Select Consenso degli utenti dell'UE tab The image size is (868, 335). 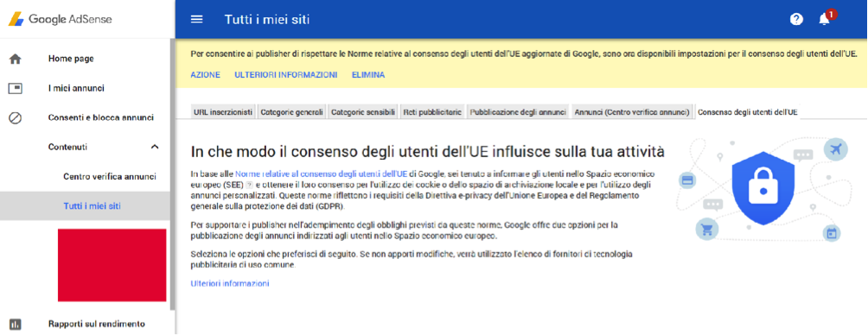click(x=747, y=111)
